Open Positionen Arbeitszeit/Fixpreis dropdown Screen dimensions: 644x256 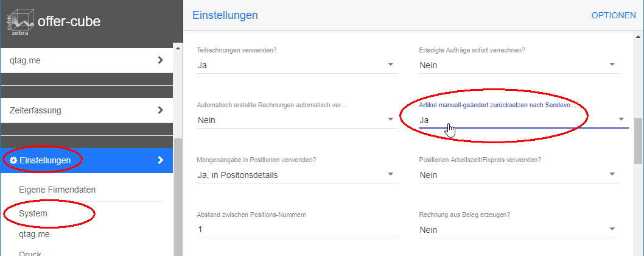point(612,175)
